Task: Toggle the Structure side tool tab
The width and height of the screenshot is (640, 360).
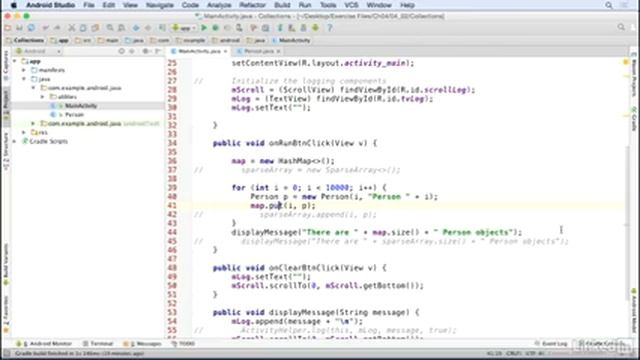Action: 6,152
